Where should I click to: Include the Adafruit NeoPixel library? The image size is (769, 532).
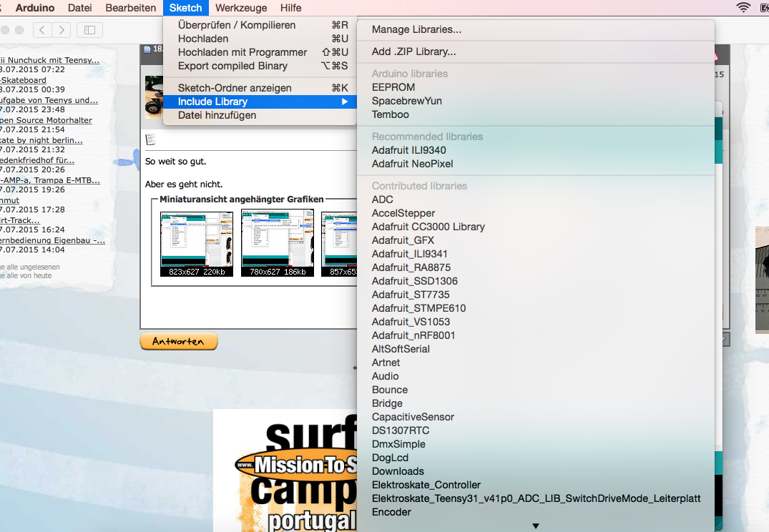[536, 164]
